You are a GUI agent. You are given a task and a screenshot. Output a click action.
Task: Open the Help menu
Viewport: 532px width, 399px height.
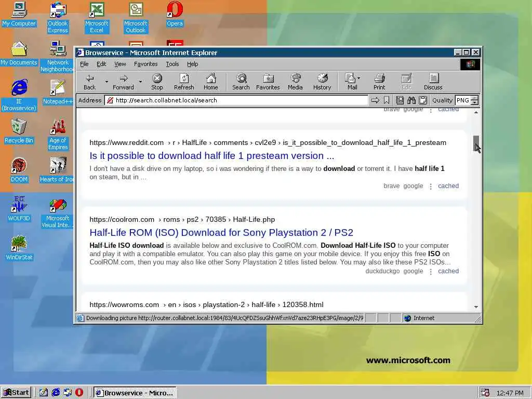click(x=192, y=64)
